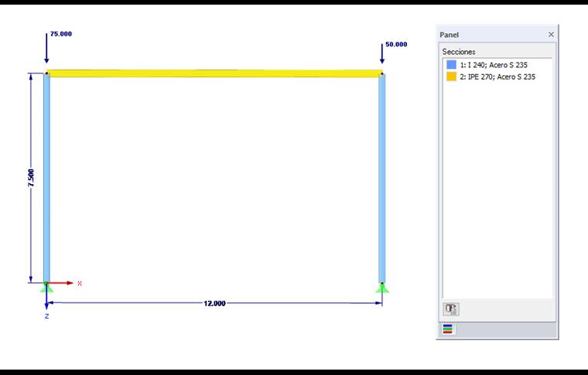The image size is (588, 375).
Task: Select the right green support symbol
Action: click(381, 288)
